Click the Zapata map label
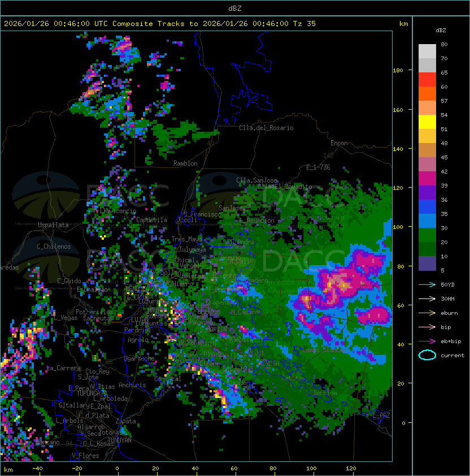 coord(125,421)
